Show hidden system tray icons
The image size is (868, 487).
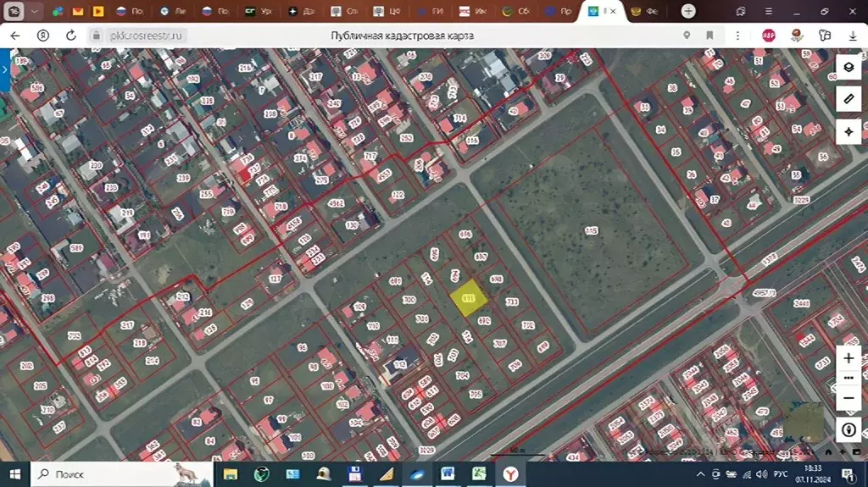700,474
